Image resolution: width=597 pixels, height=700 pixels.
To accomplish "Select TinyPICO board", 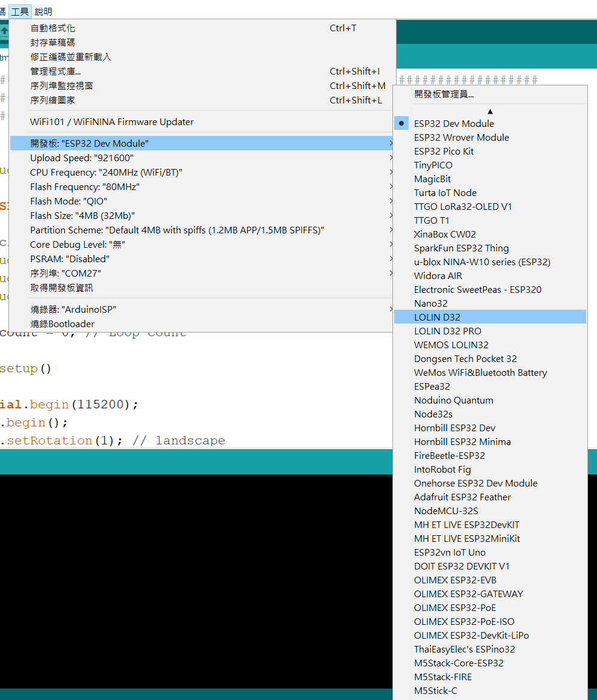I will click(x=490, y=165).
